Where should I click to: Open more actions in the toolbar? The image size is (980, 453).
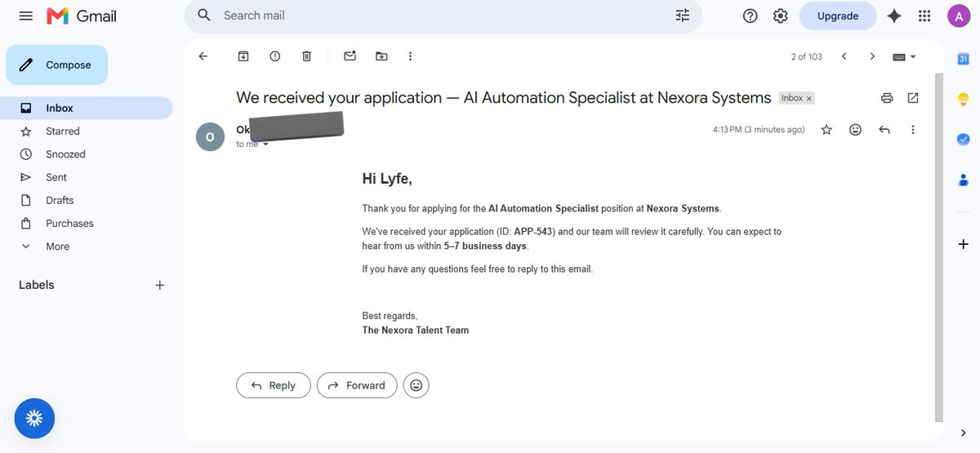[410, 56]
